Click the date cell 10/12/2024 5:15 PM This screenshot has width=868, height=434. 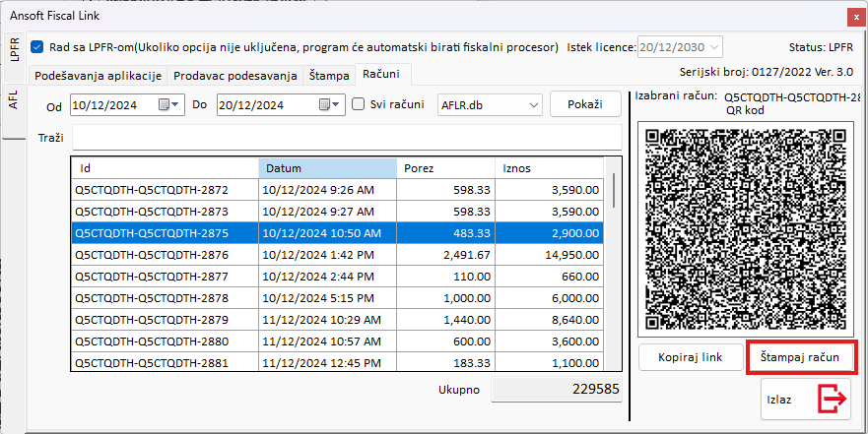pyautogui.click(x=328, y=298)
